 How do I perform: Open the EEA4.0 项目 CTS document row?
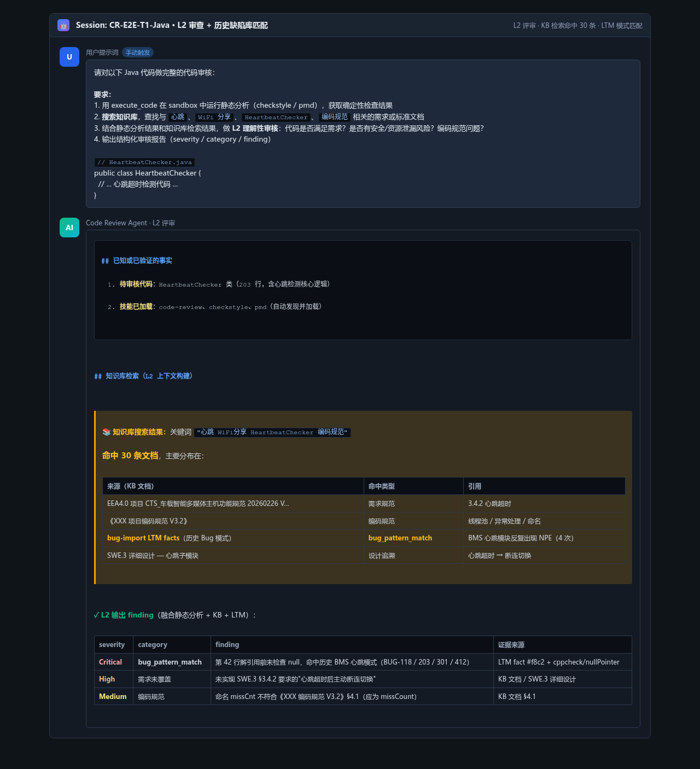tap(364, 504)
